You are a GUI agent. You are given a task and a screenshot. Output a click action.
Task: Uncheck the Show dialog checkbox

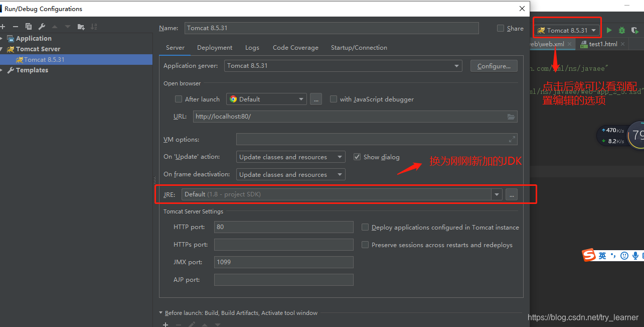[x=357, y=157]
